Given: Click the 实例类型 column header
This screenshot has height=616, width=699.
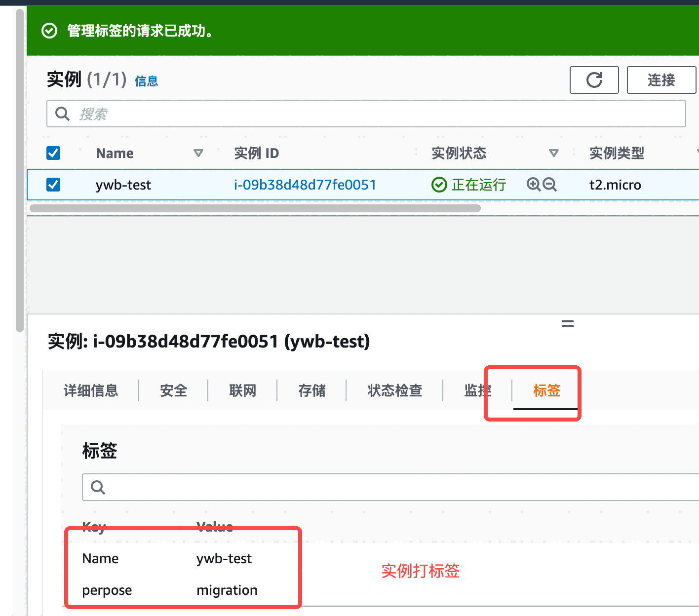Looking at the screenshot, I should (x=617, y=153).
